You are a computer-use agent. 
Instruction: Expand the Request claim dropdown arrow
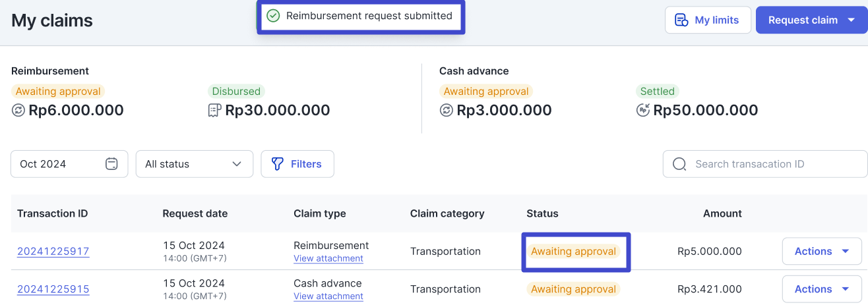coord(851,20)
